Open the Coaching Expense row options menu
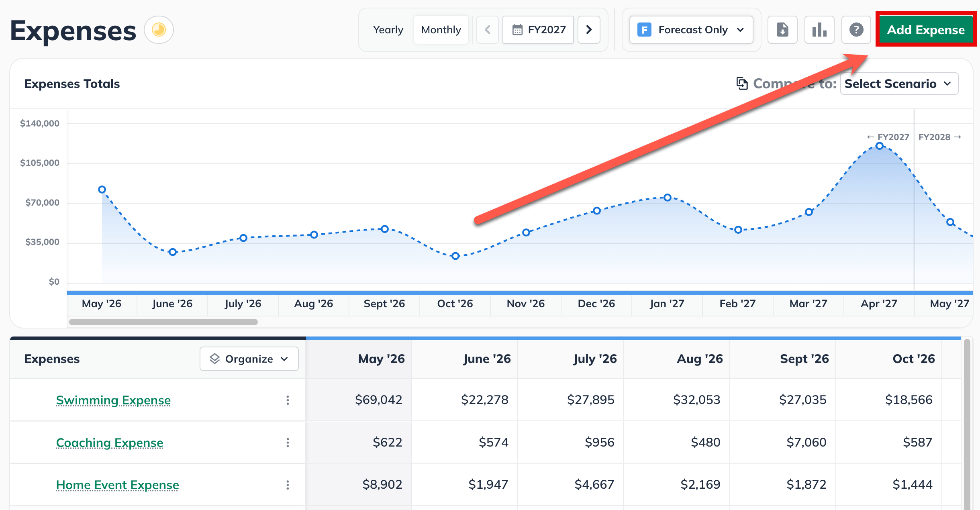The width and height of the screenshot is (980, 510). (288, 443)
